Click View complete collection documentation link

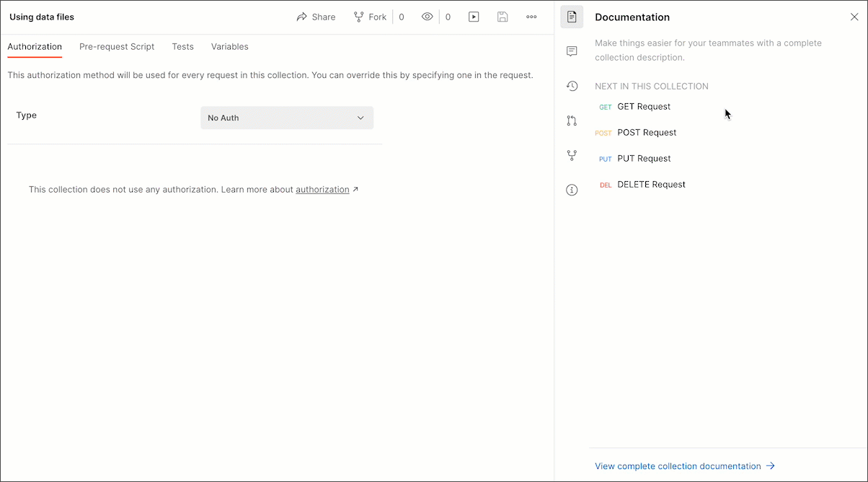click(x=684, y=466)
